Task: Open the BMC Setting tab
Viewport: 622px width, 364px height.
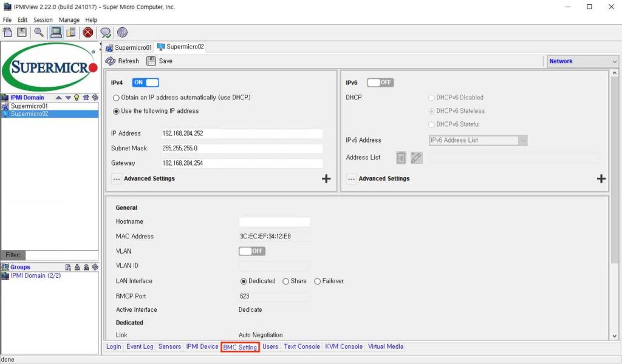Action: 240,347
